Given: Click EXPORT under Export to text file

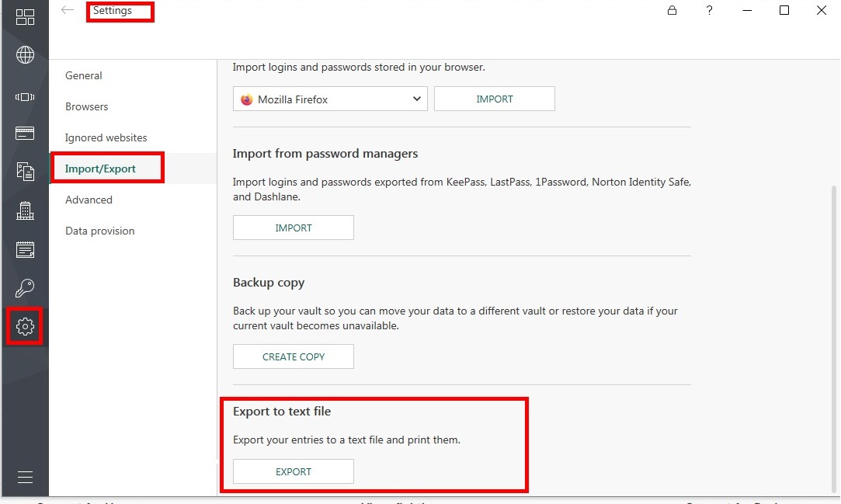Looking at the screenshot, I should (x=294, y=472).
